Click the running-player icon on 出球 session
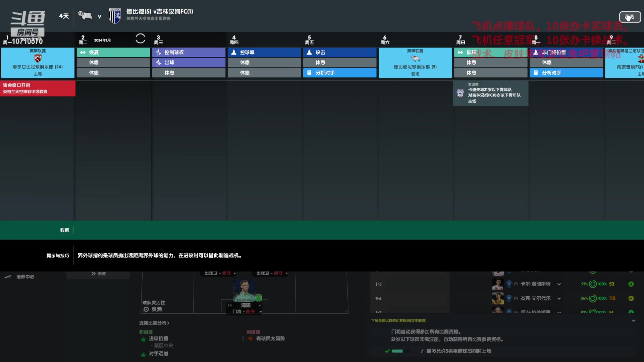Screen dimensions: 644x362 pos(158,62)
